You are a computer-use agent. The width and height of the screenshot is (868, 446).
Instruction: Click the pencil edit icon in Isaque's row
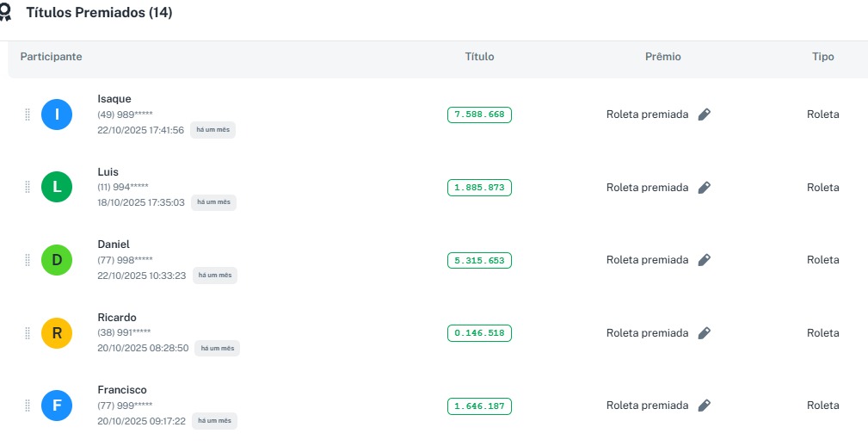pyautogui.click(x=704, y=115)
